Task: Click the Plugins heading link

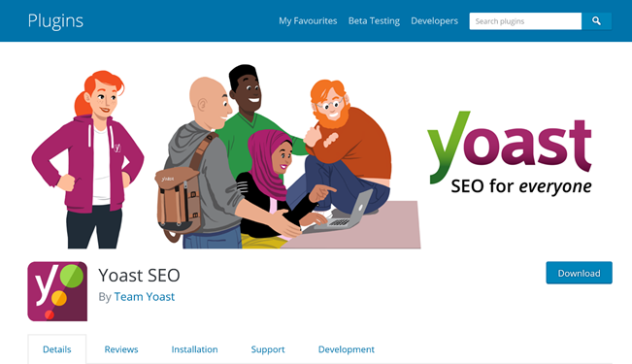Action: click(55, 21)
